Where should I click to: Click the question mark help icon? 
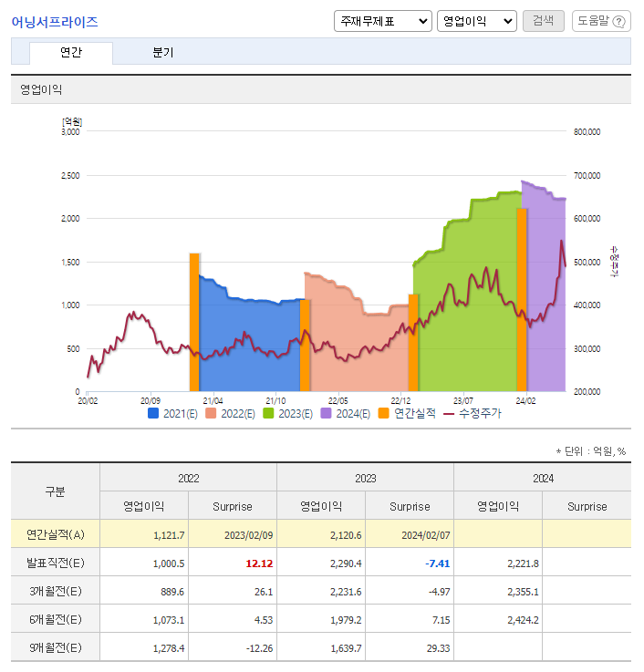618,22
